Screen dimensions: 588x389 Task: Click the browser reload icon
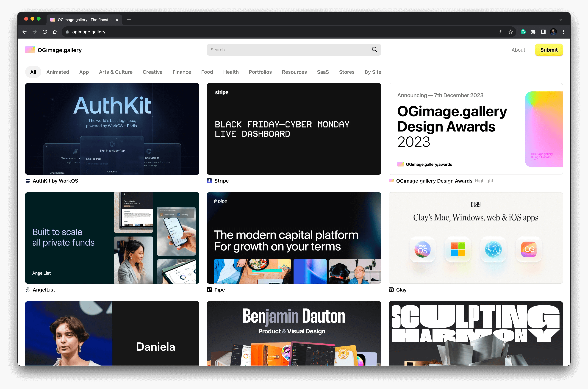45,32
